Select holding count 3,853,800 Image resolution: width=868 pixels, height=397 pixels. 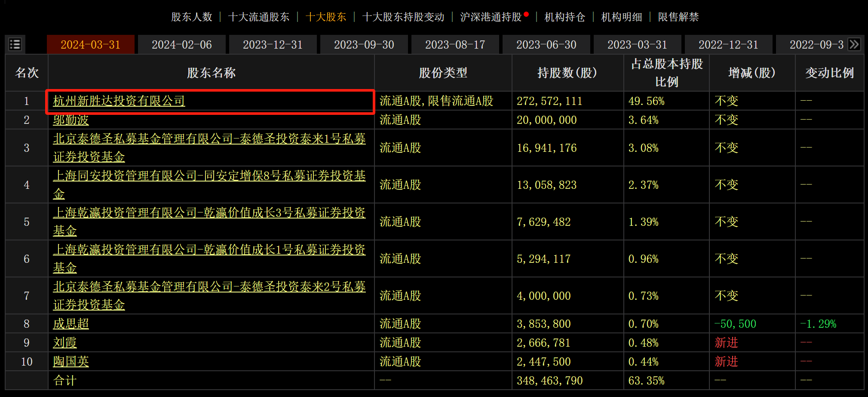click(x=544, y=324)
